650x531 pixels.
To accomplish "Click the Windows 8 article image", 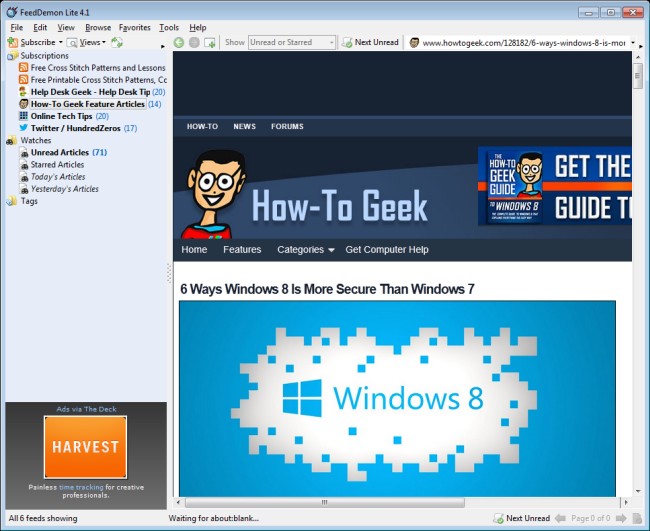I will point(397,398).
